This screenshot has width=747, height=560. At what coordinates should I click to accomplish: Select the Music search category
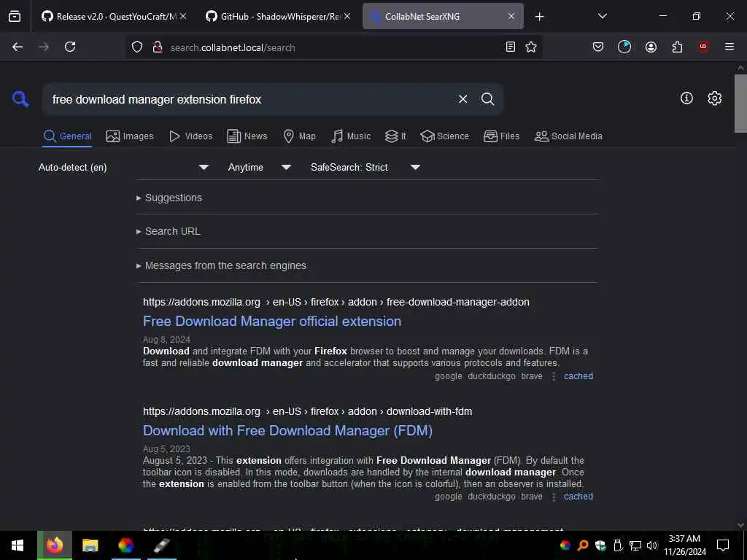point(351,136)
